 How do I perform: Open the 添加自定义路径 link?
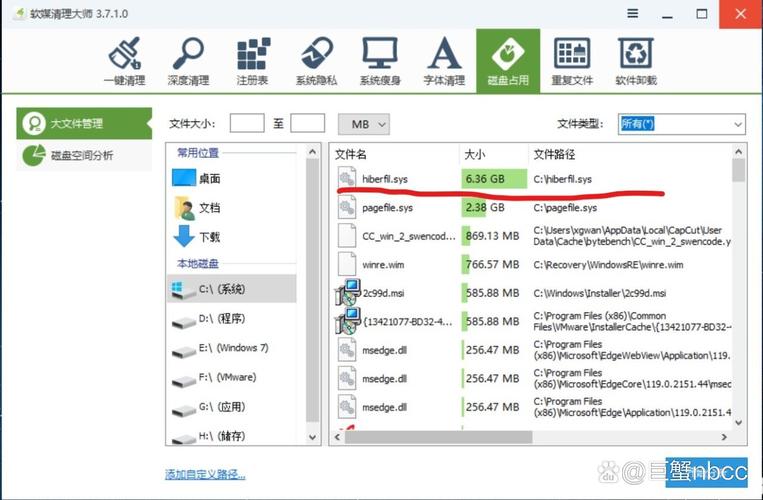(205, 474)
